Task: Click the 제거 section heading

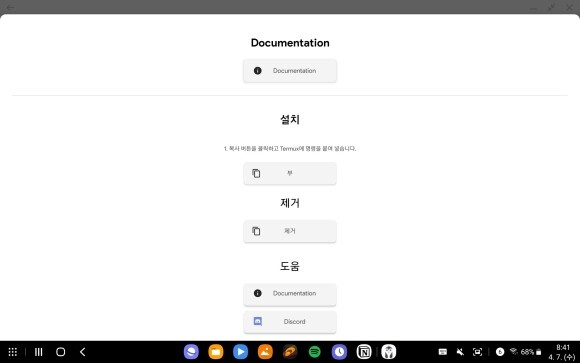Action: (290, 203)
